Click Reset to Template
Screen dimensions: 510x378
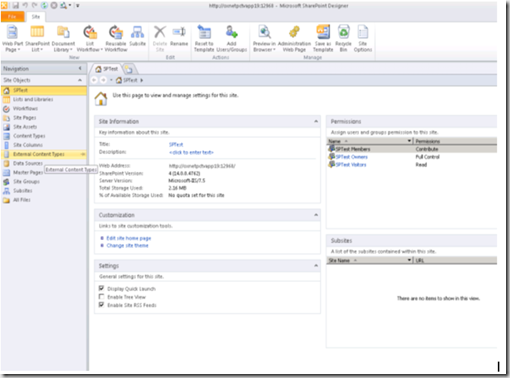coord(204,39)
